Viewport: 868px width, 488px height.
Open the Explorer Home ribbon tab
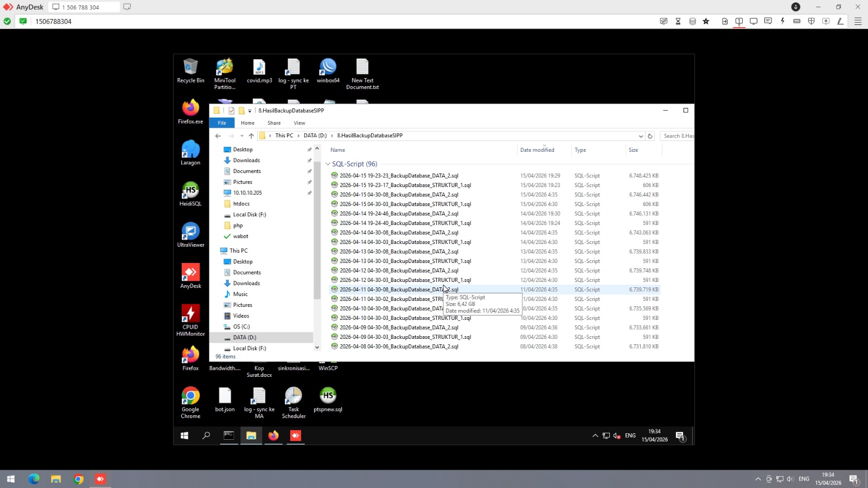247,123
